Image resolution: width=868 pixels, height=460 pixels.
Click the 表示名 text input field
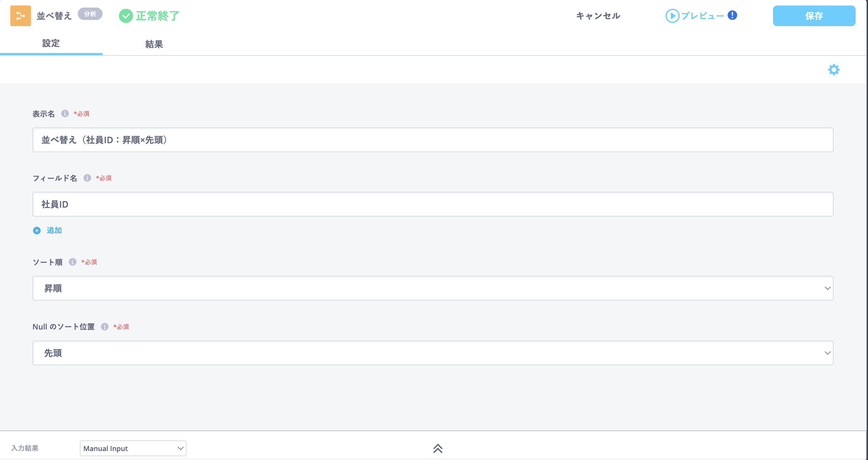(x=433, y=140)
